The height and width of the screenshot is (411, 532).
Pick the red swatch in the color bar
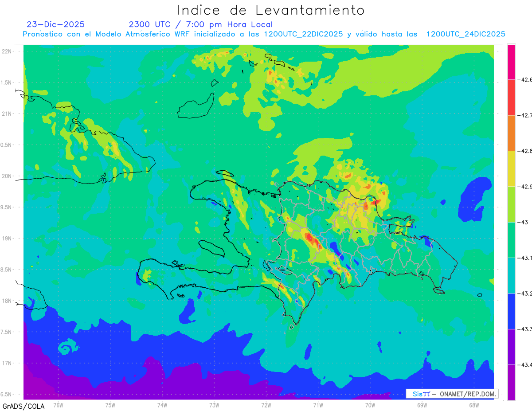(511, 98)
